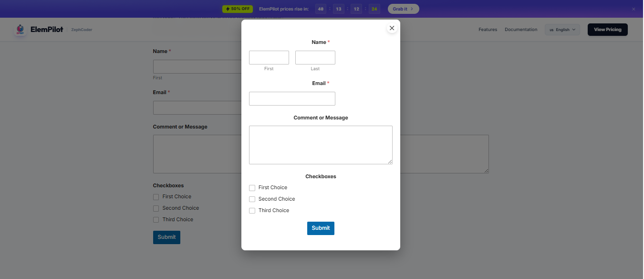Click the Grab it button
The height and width of the screenshot is (279, 644).
click(403, 9)
